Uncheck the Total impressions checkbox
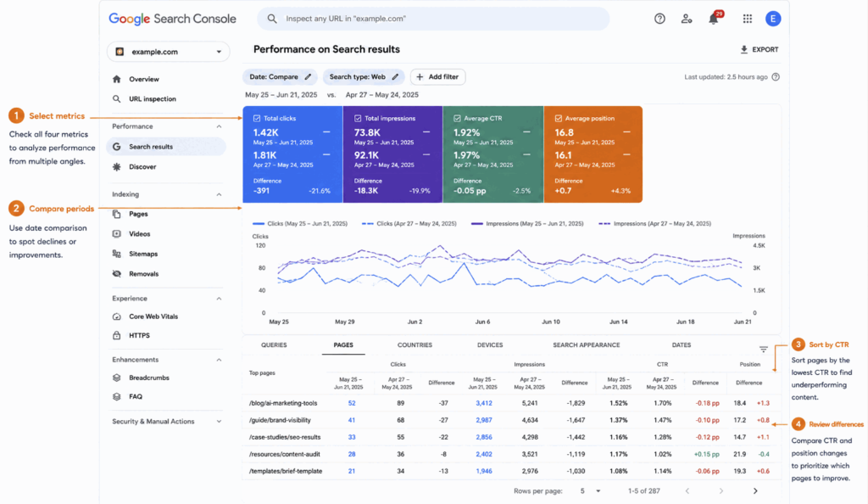This screenshot has height=504, width=868. point(358,119)
